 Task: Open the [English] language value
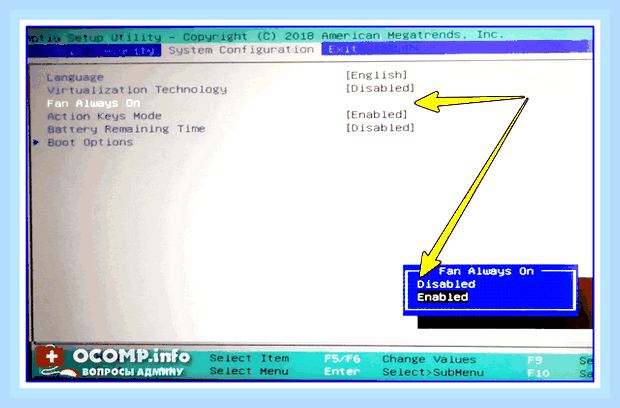pos(376,75)
